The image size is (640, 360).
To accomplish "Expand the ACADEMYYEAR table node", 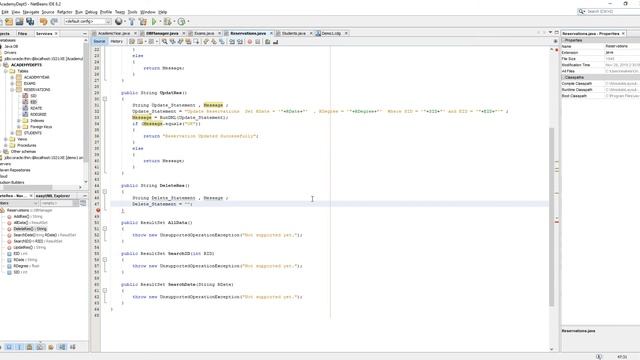I will point(12,77).
